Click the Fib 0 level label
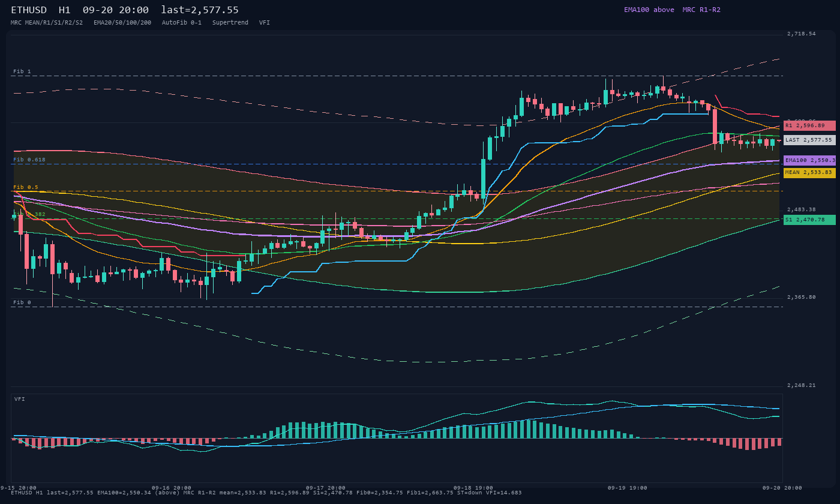The width and height of the screenshot is (840, 504). tap(22, 302)
